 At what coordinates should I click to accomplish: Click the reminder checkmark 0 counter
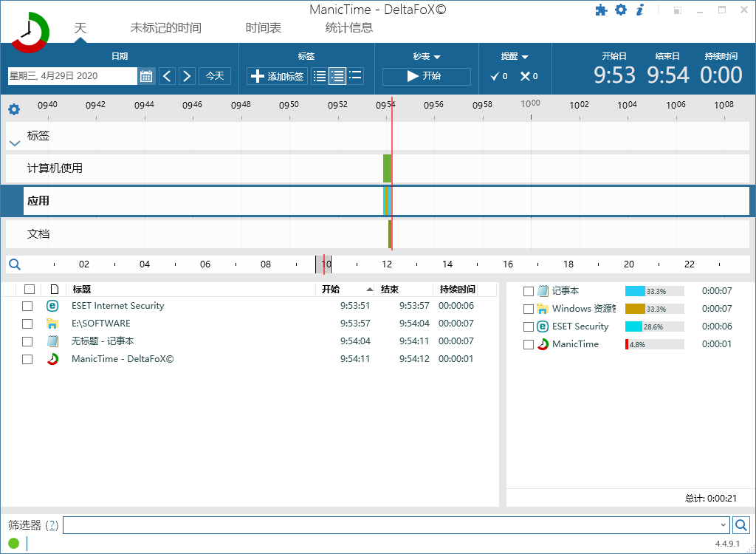pos(499,76)
